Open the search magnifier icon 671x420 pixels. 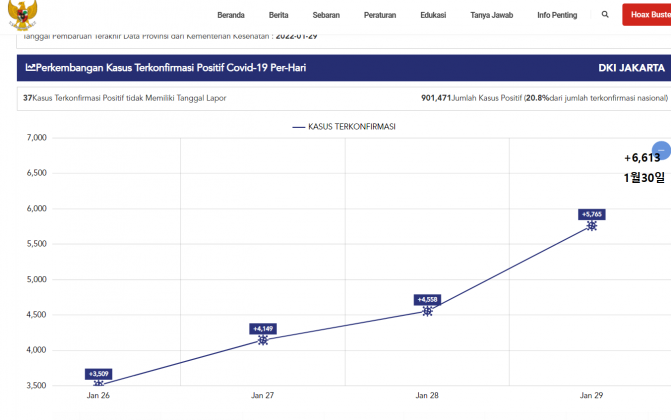coord(605,15)
